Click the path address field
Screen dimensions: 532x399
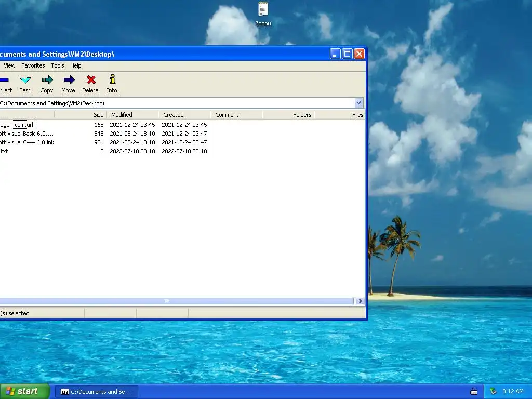[177, 103]
